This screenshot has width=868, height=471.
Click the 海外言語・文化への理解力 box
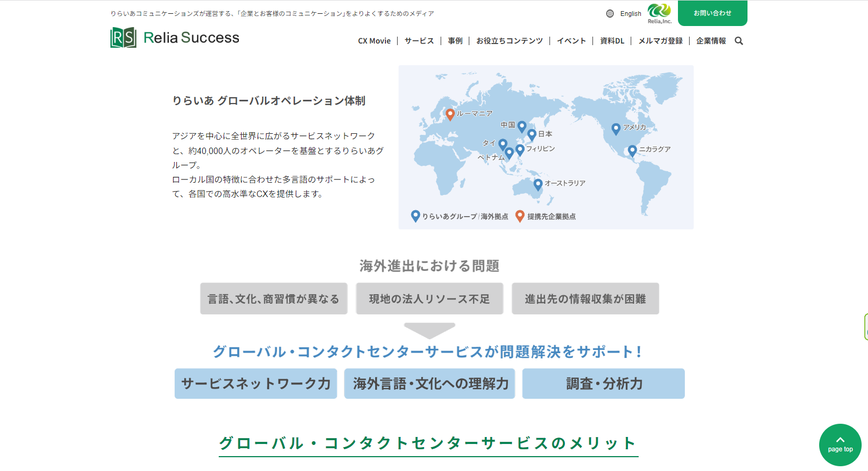point(430,383)
